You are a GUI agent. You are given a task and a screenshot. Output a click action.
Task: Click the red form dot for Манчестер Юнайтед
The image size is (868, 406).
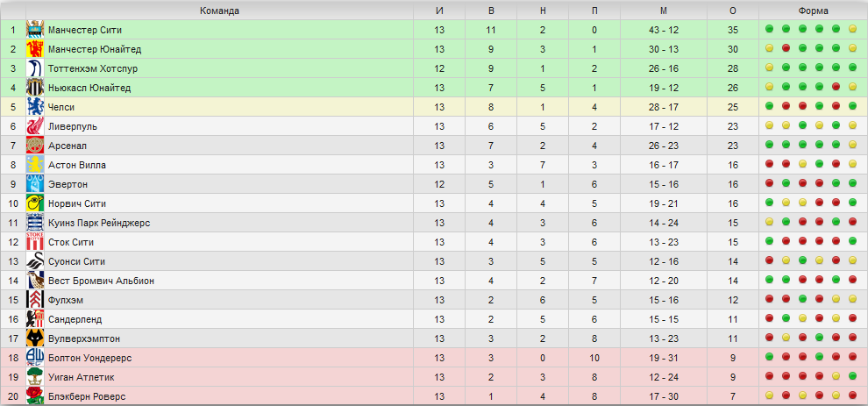pyautogui.click(x=786, y=48)
